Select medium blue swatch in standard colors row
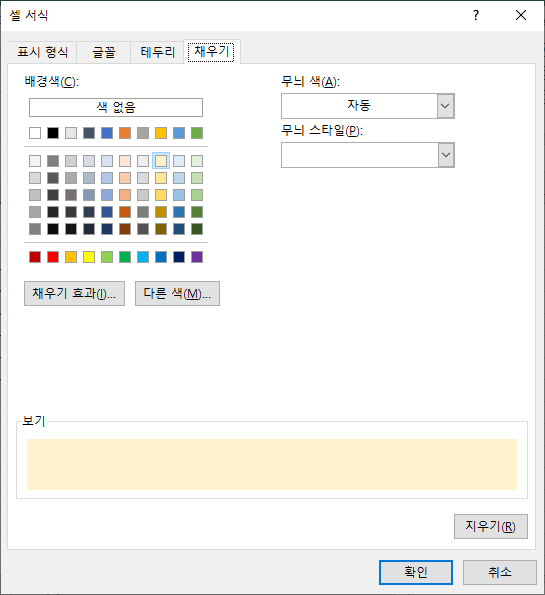 coord(161,257)
